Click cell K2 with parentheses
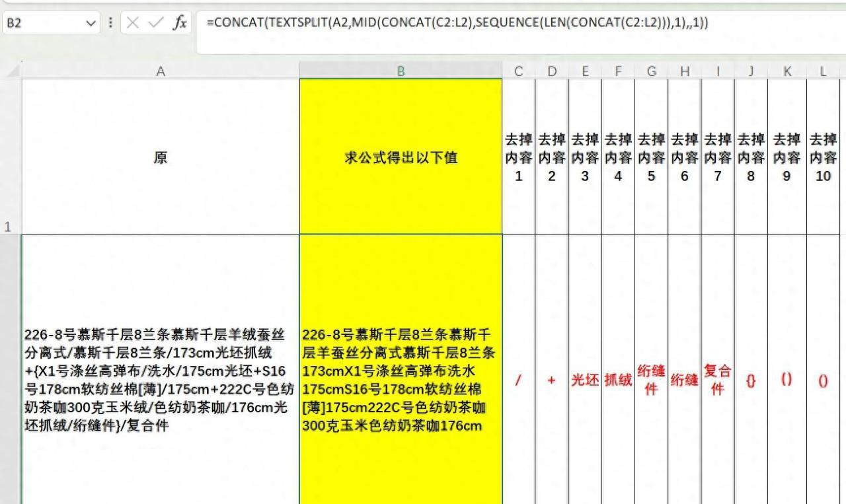 (x=787, y=369)
